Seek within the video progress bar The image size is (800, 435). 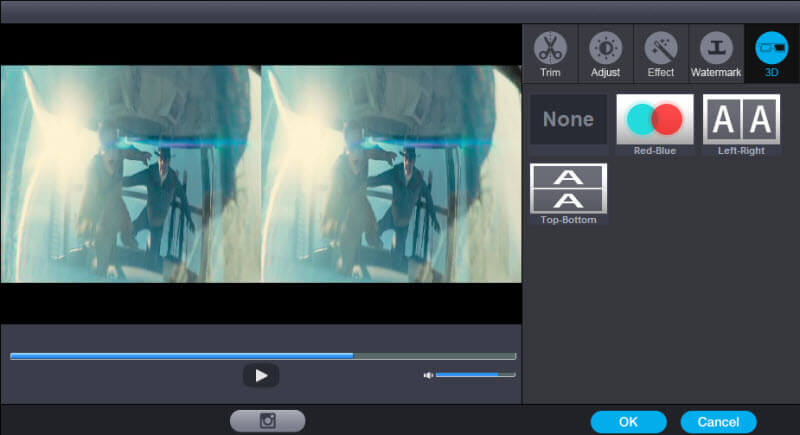[263, 356]
